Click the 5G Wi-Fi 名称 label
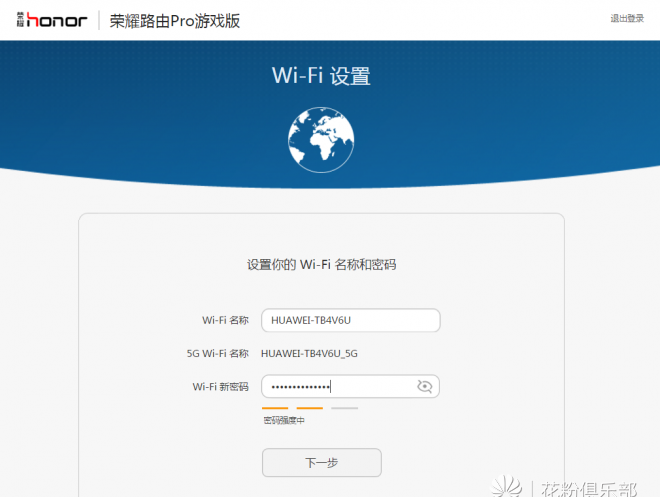The image size is (660, 497). (x=218, y=353)
